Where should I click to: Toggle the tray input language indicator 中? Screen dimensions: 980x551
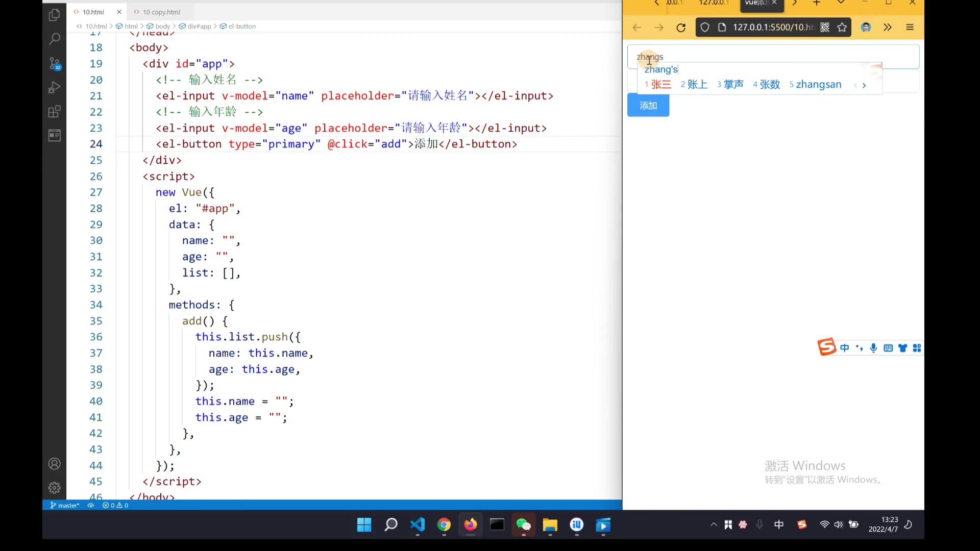tap(779, 524)
